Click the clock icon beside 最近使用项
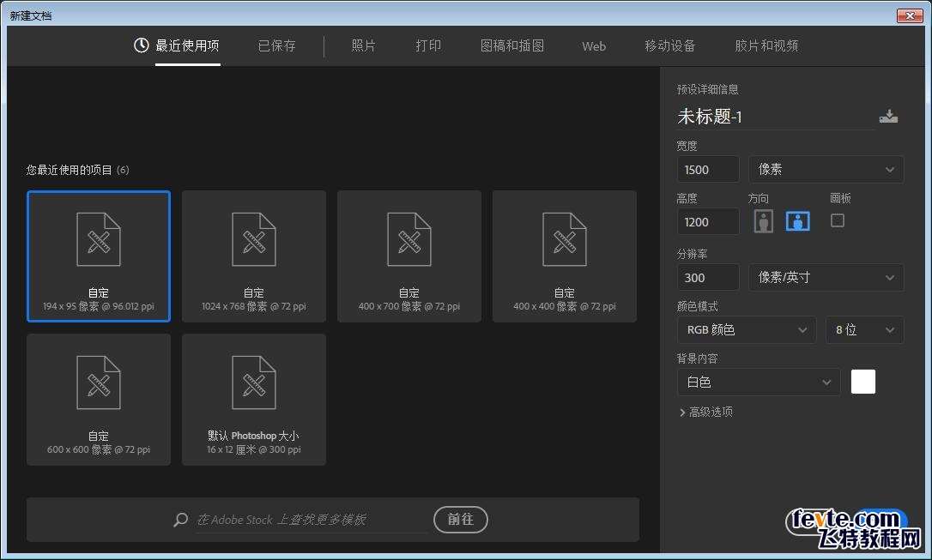The height and width of the screenshot is (560, 932). point(141,45)
